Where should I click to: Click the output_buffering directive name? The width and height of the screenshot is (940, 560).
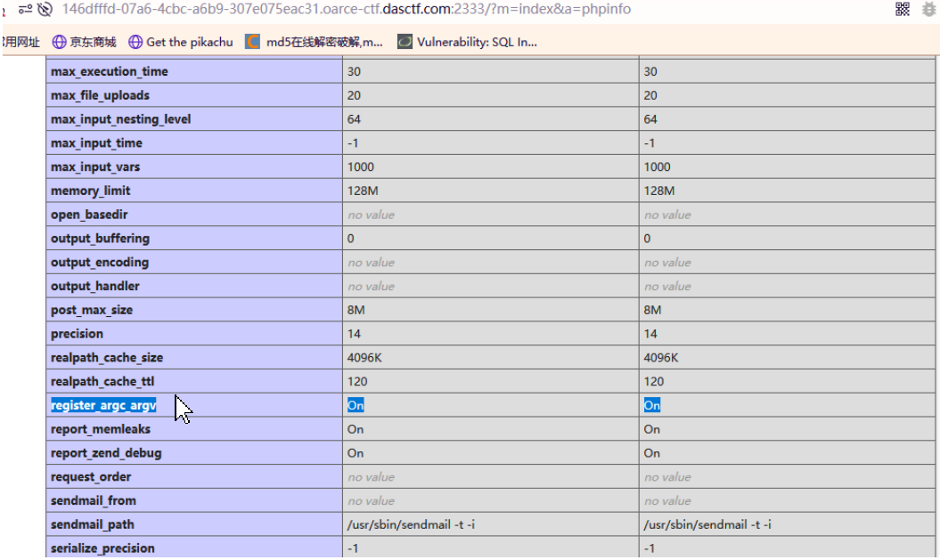pos(100,239)
